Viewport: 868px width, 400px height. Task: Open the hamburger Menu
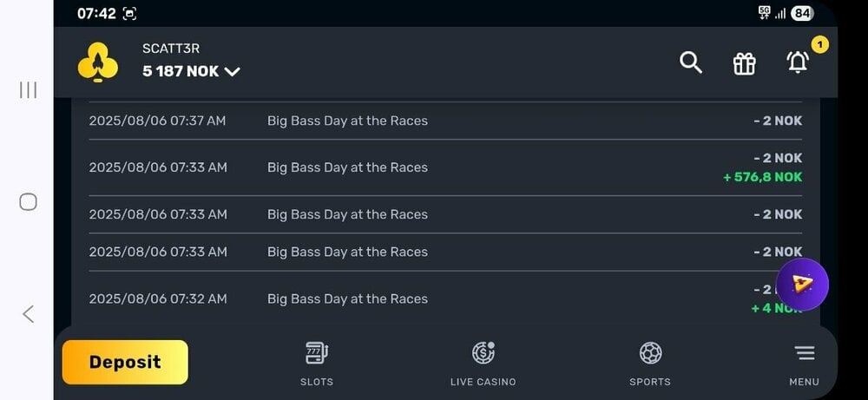(805, 353)
